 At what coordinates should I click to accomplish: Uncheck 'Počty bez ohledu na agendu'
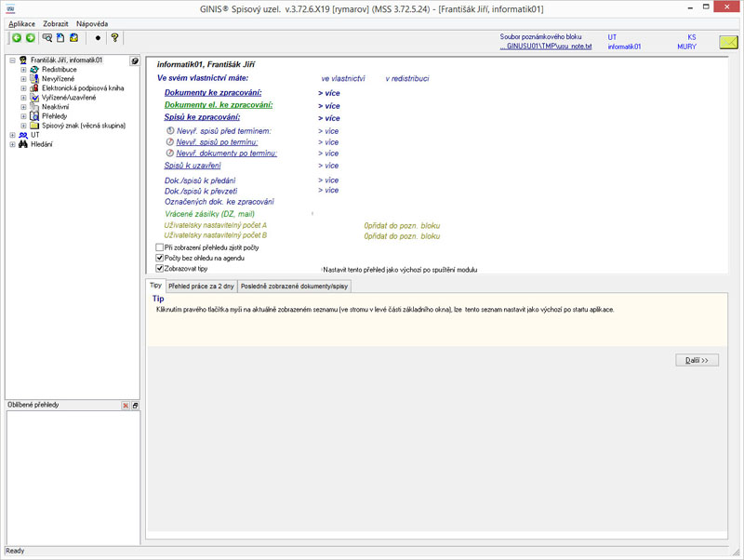(159, 258)
